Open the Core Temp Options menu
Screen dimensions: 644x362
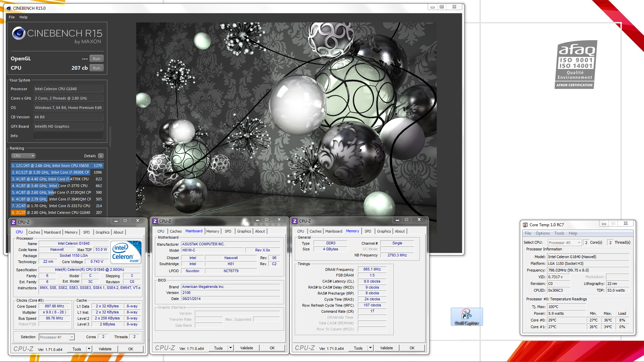click(542, 233)
